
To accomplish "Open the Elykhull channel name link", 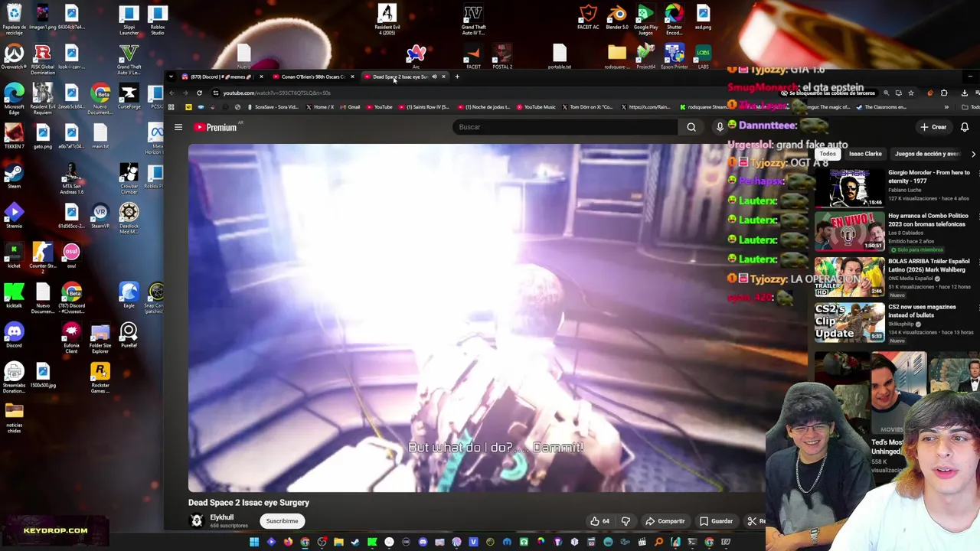I will click(x=222, y=517).
